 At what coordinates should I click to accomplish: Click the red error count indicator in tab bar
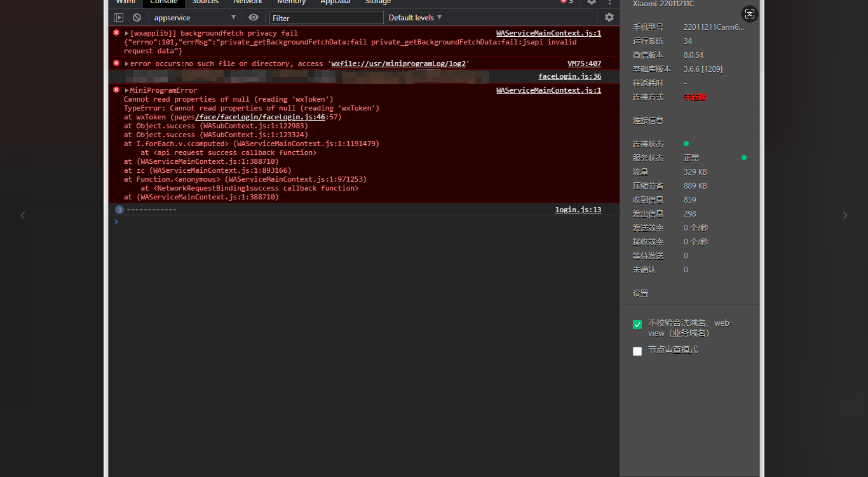566,2
